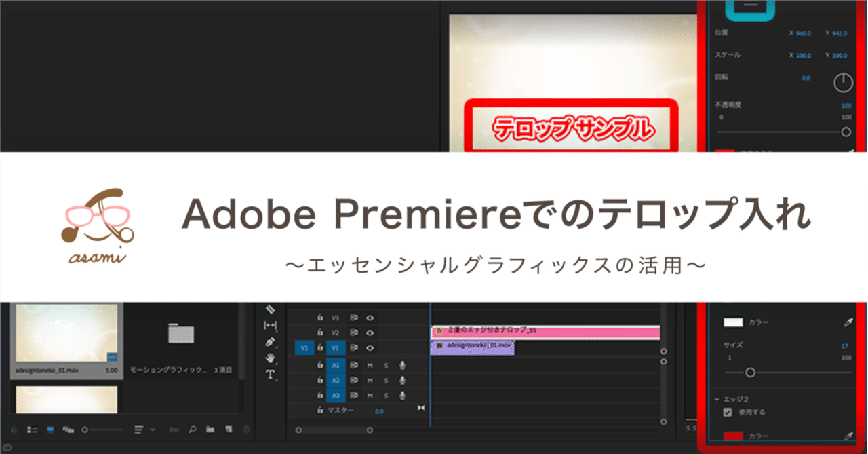Click the テロップ サンプル text in program monitor
Screen dimensions: 868x454
point(574,128)
